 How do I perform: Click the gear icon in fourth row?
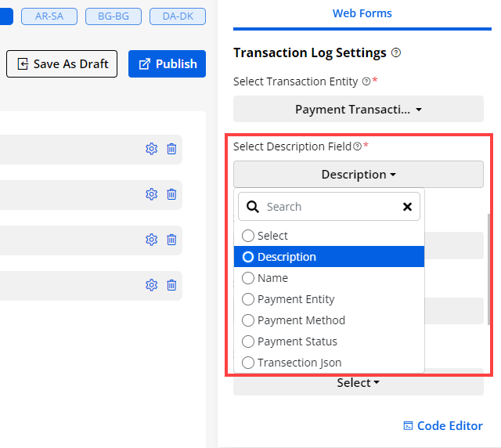coord(152,285)
